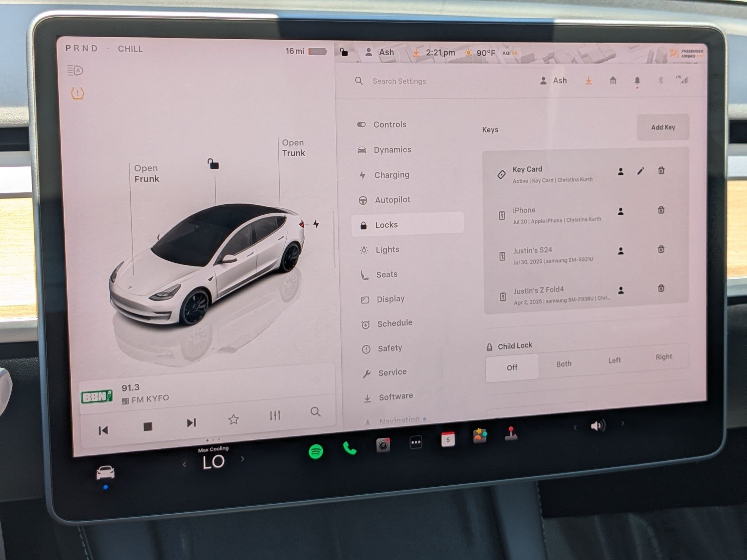Raise volume with right chevron

tap(623, 423)
